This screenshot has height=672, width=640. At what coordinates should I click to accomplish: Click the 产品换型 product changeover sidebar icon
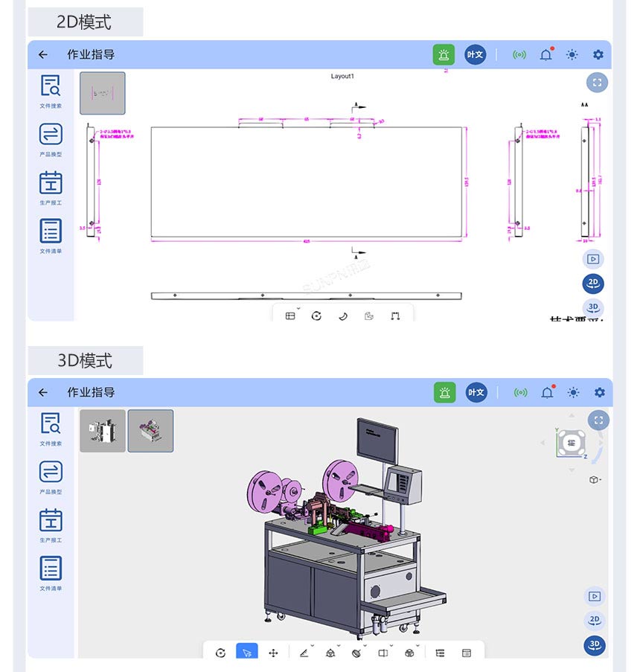pos(50,137)
